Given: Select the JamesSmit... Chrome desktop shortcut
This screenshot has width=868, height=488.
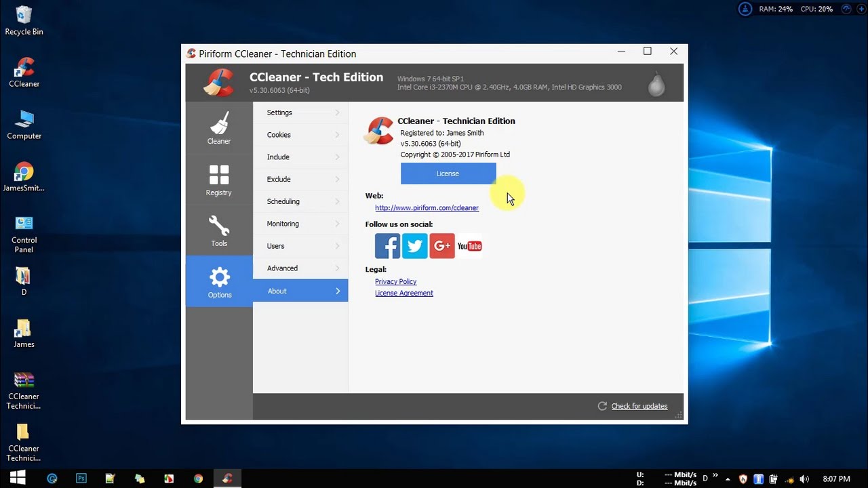Looking at the screenshot, I should point(24,177).
